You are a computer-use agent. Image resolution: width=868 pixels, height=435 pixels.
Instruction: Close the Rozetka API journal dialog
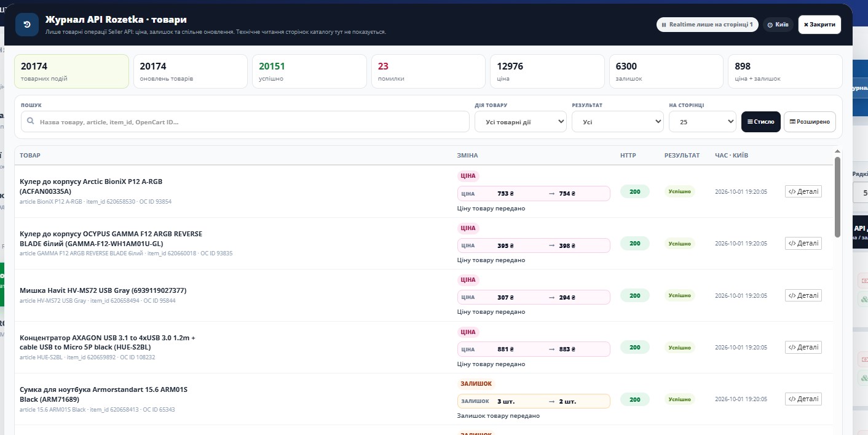point(819,25)
